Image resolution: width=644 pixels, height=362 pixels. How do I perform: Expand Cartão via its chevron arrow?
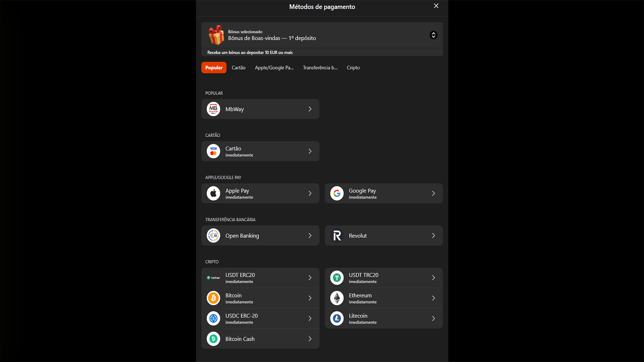(x=310, y=151)
